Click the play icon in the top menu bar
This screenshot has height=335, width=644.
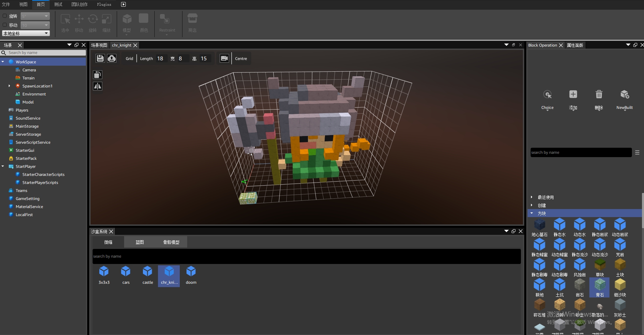pyautogui.click(x=123, y=4)
